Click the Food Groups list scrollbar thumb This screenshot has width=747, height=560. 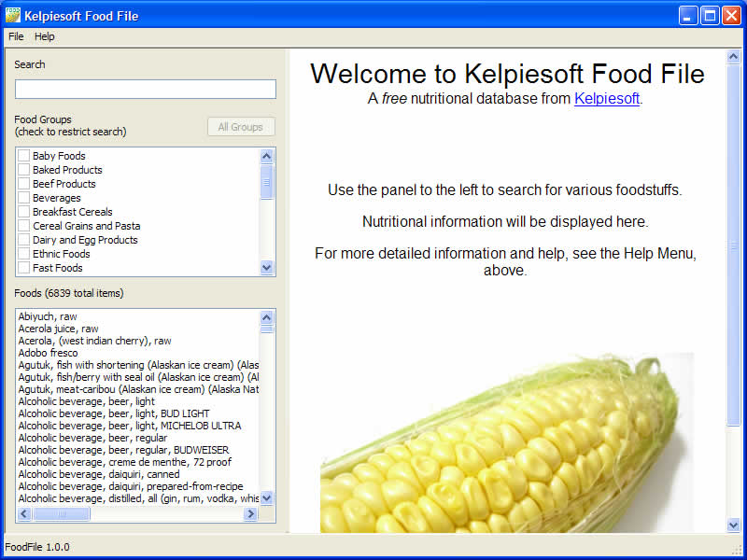click(x=267, y=182)
